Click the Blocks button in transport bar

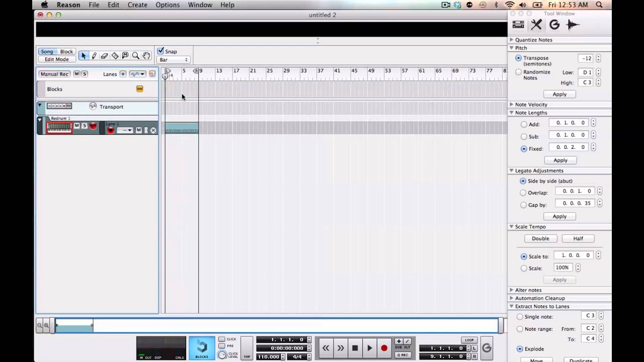202,348
